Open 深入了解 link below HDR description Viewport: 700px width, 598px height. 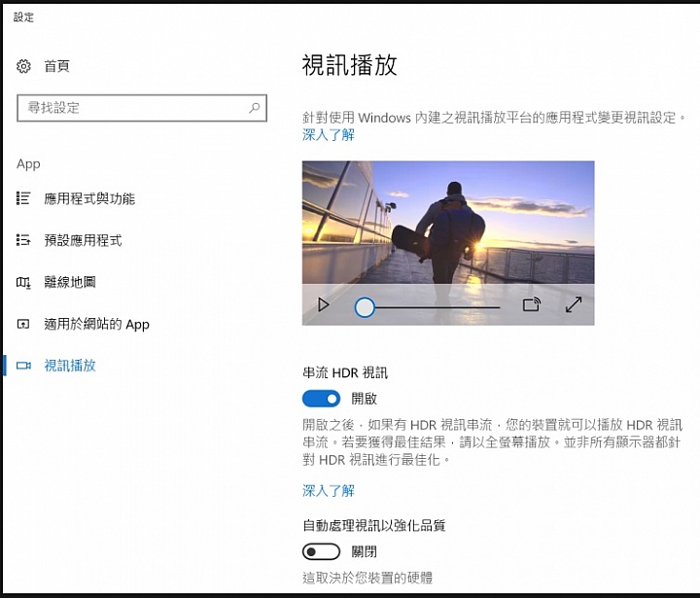[329, 490]
